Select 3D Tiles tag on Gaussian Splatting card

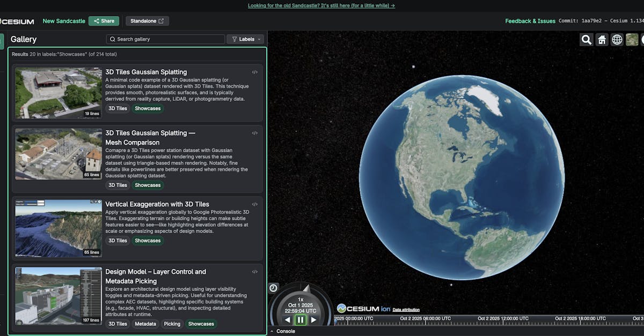[118, 108]
